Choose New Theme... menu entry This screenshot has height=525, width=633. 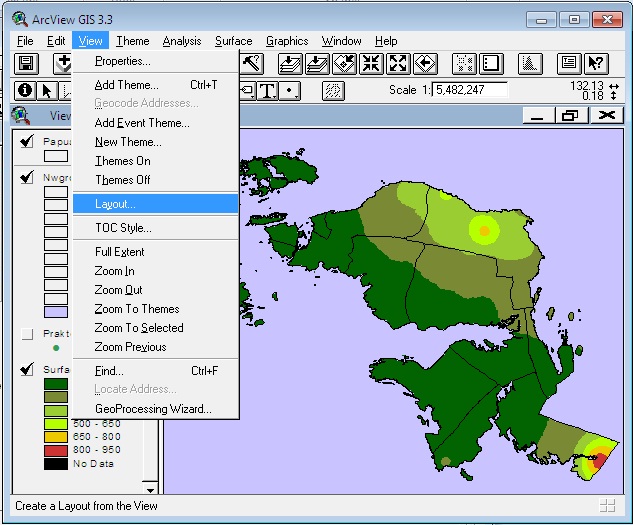click(x=156, y=142)
